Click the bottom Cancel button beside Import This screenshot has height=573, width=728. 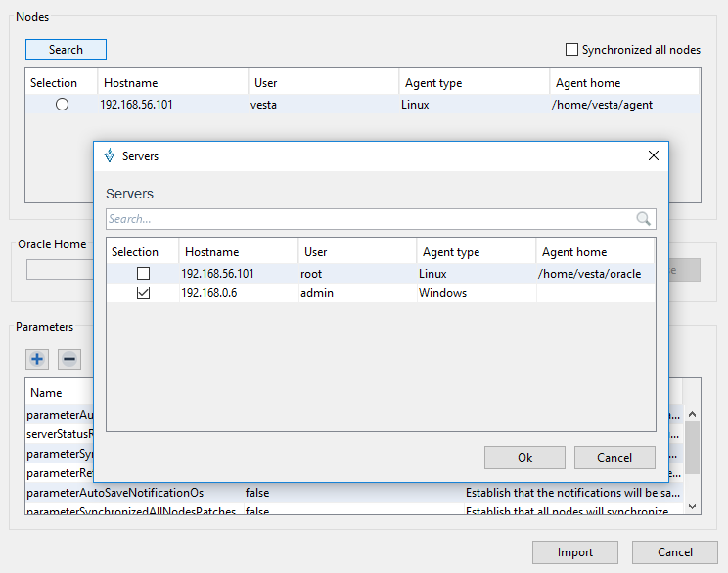click(675, 552)
